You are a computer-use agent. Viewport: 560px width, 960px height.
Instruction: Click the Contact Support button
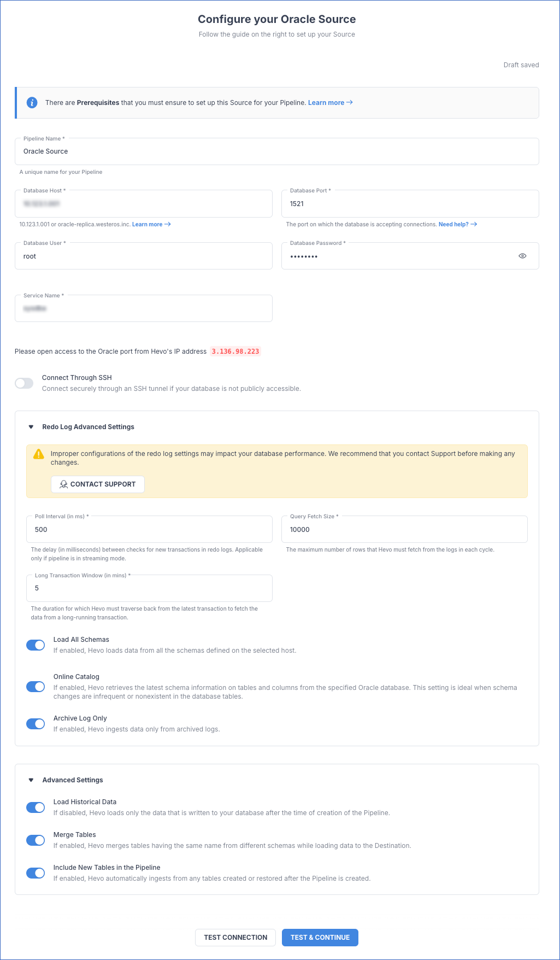[98, 484]
